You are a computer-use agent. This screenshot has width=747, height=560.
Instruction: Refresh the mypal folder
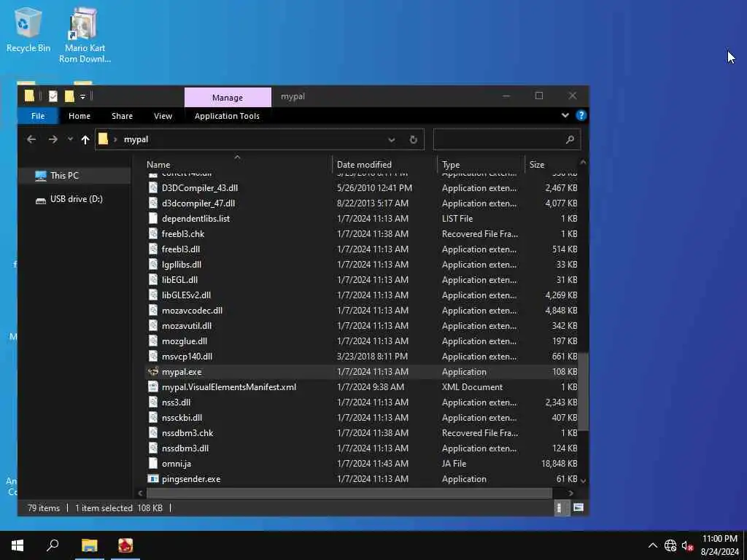point(413,139)
